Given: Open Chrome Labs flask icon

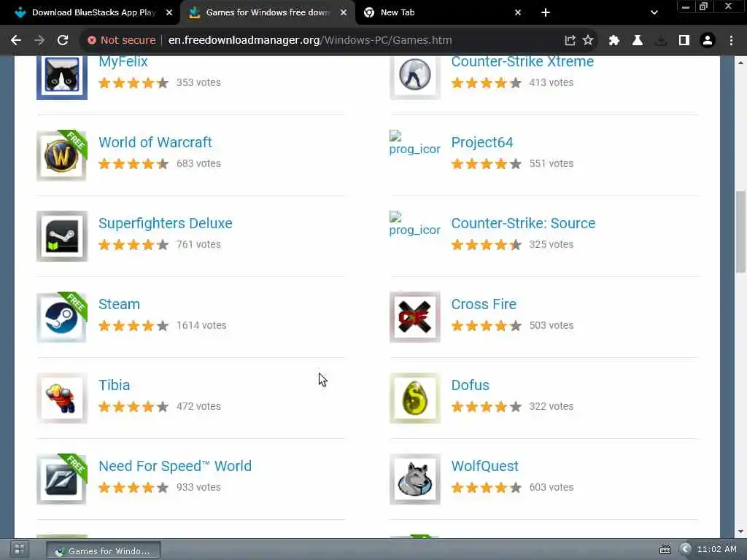Looking at the screenshot, I should (x=638, y=41).
